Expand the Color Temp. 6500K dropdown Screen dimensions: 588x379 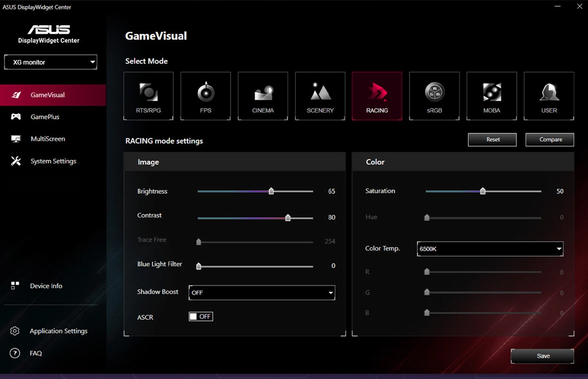coord(490,249)
